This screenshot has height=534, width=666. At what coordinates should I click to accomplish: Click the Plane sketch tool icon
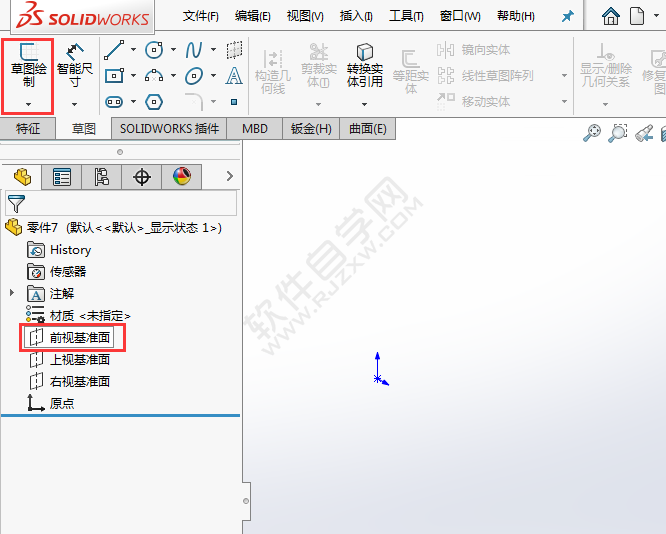coord(234,50)
